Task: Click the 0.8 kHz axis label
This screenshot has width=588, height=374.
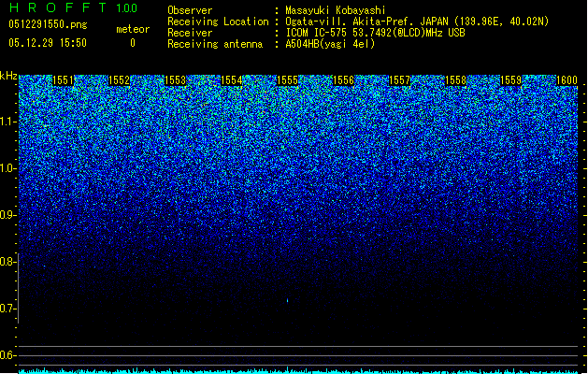Action: pos(8,262)
